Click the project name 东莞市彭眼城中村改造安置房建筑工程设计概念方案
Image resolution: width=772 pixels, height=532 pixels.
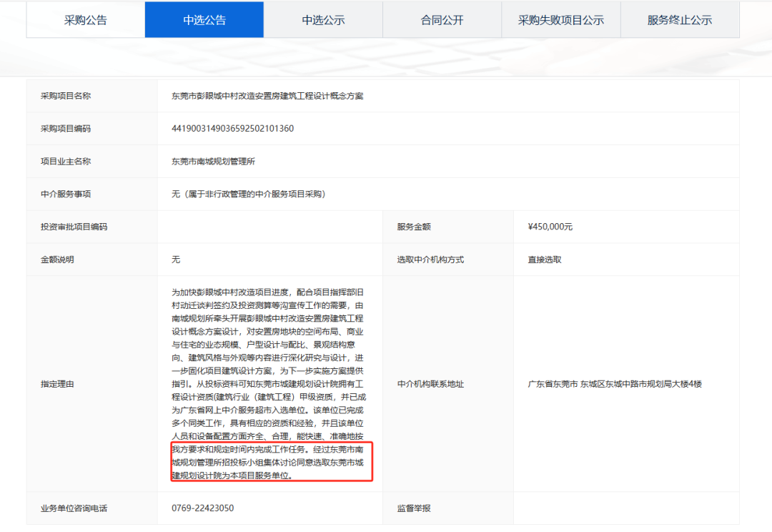(268, 95)
